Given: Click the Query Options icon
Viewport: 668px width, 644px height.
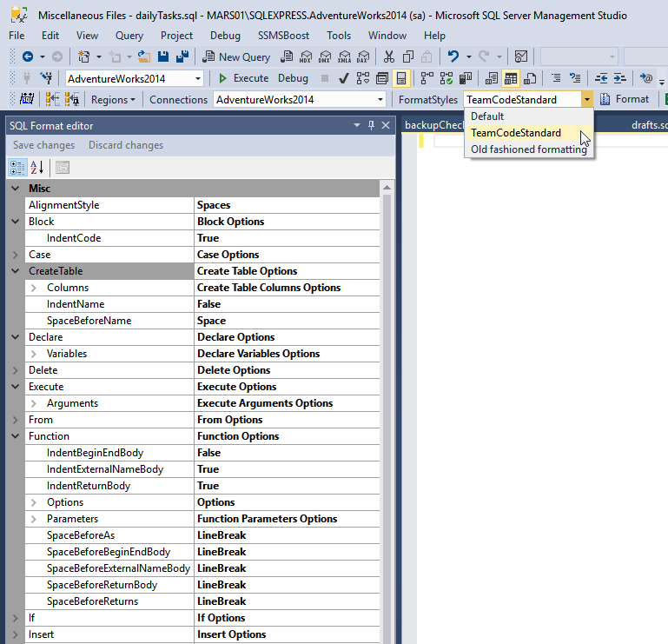Looking at the screenshot, I should (382, 78).
